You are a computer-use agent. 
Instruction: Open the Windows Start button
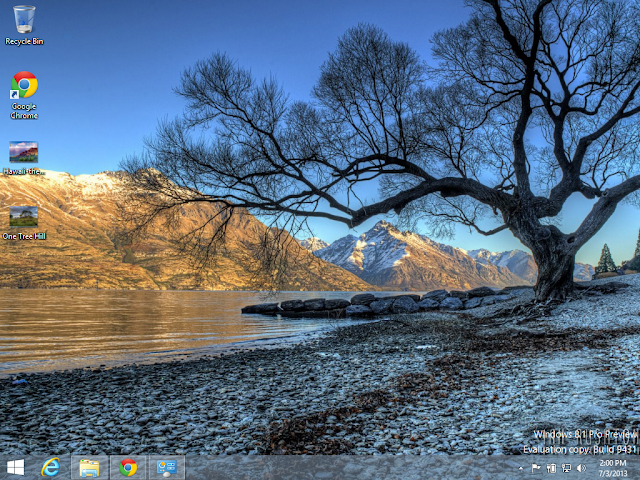pyautogui.click(x=16, y=467)
